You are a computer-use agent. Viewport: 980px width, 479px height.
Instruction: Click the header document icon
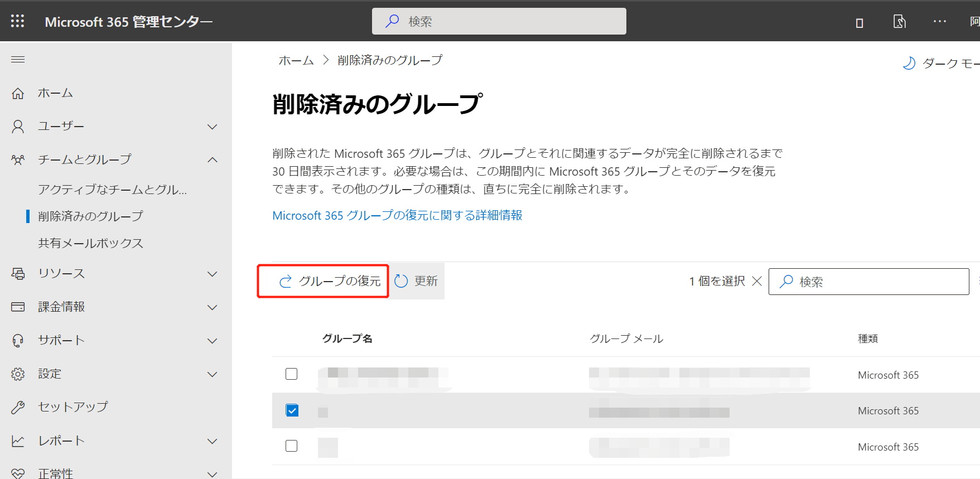(899, 21)
